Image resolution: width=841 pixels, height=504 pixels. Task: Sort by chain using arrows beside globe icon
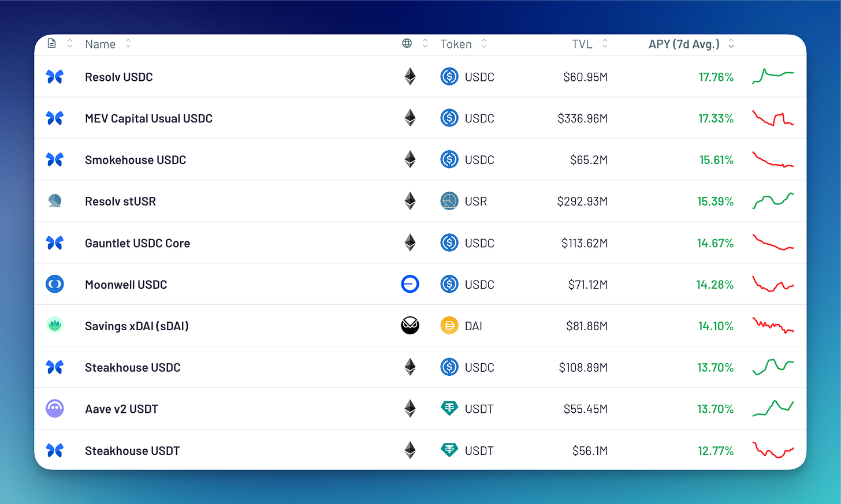pyautogui.click(x=425, y=43)
